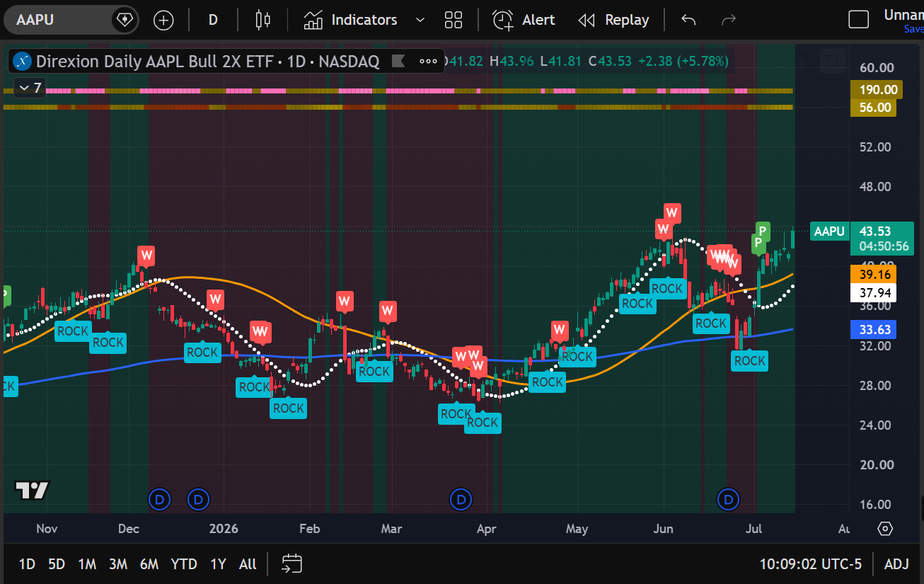Click the flag icon beside NASDAQ

(x=398, y=62)
